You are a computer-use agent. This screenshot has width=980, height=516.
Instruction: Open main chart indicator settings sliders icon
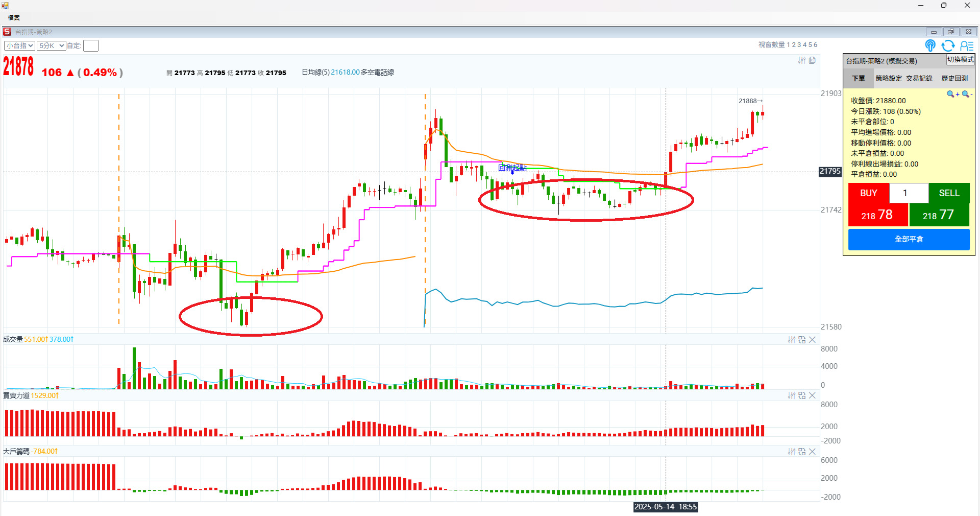click(802, 60)
